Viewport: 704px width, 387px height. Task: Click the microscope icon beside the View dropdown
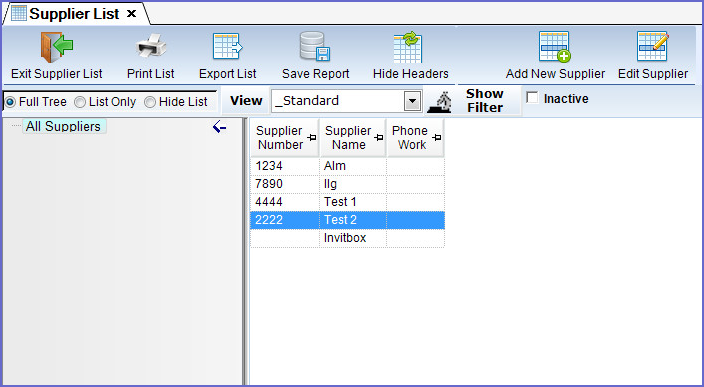[x=439, y=102]
